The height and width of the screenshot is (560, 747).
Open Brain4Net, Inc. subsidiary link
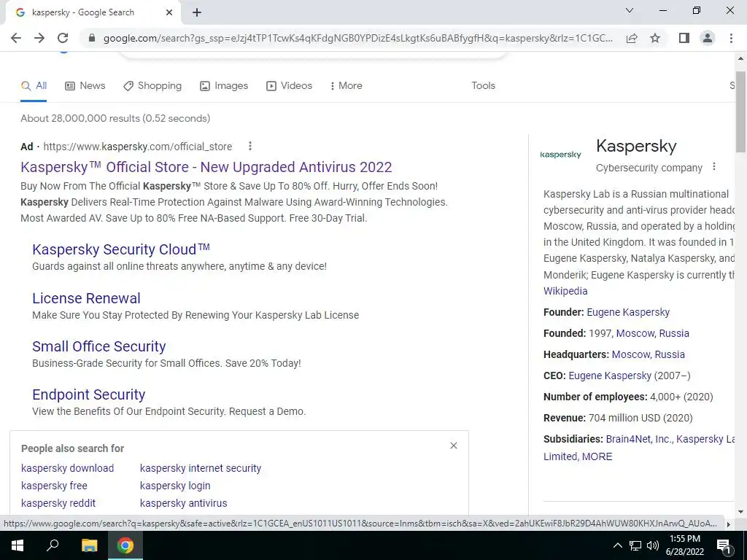pyautogui.click(x=639, y=439)
